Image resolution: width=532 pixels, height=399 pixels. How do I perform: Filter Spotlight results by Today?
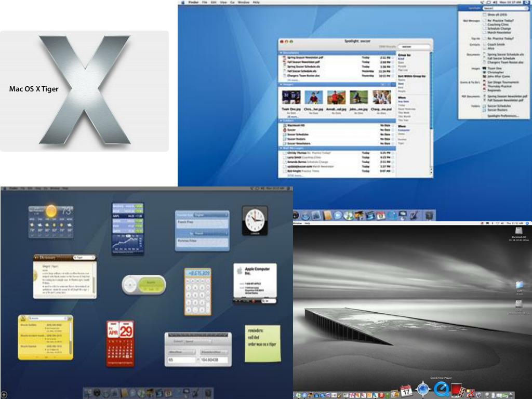pos(401,105)
